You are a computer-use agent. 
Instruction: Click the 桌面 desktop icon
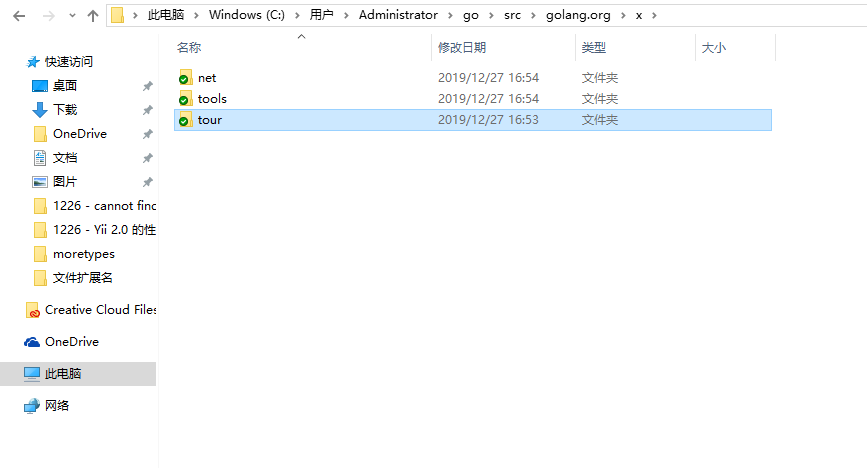click(x=40, y=86)
